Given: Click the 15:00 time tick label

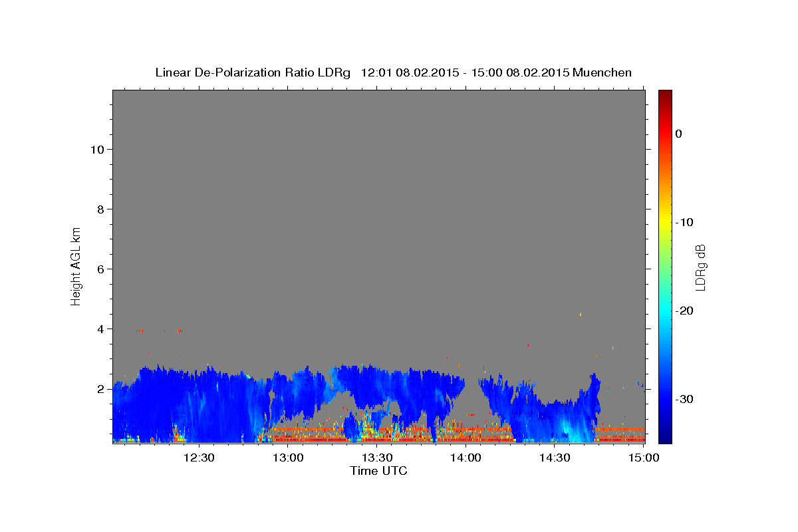Looking at the screenshot, I should tap(643, 458).
